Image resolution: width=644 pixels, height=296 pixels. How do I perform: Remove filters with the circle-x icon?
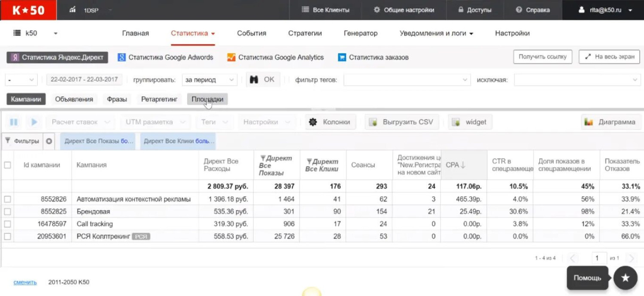(x=49, y=141)
